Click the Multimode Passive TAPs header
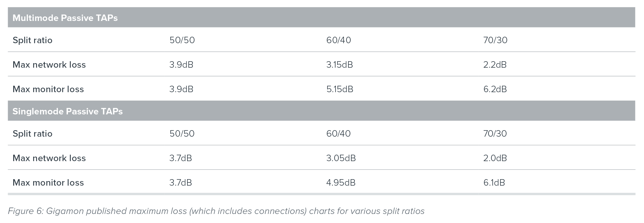Image resolution: width=644 pixels, height=223 pixels. pyautogui.click(x=65, y=18)
